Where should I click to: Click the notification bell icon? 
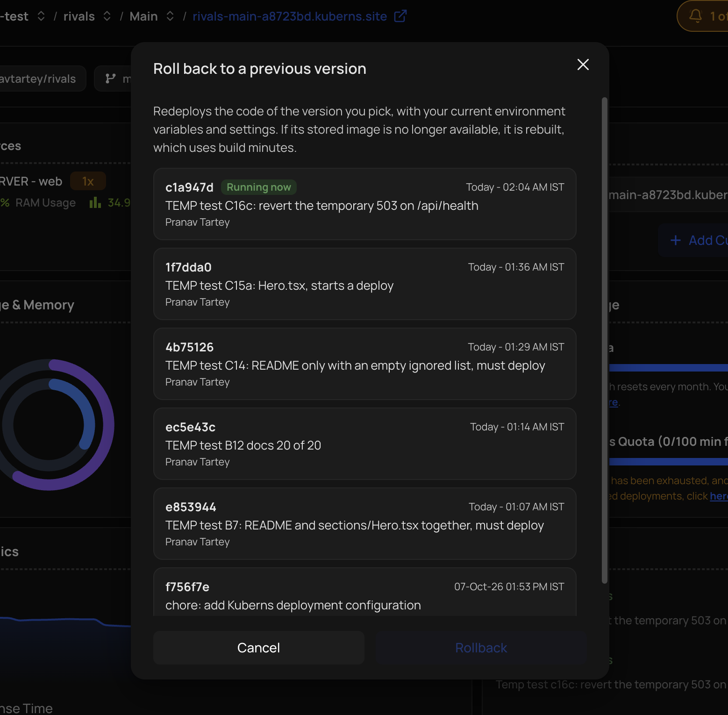point(695,16)
